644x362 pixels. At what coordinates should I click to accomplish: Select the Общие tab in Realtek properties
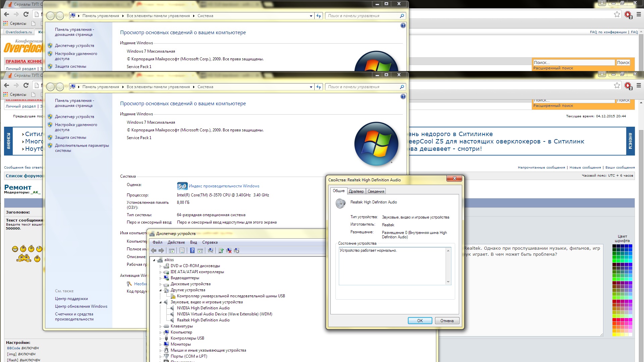[338, 191]
